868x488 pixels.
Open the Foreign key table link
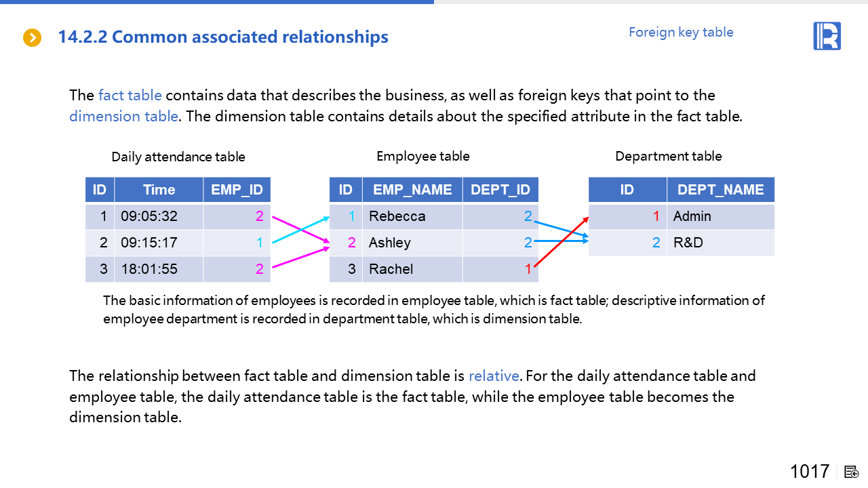coord(681,32)
